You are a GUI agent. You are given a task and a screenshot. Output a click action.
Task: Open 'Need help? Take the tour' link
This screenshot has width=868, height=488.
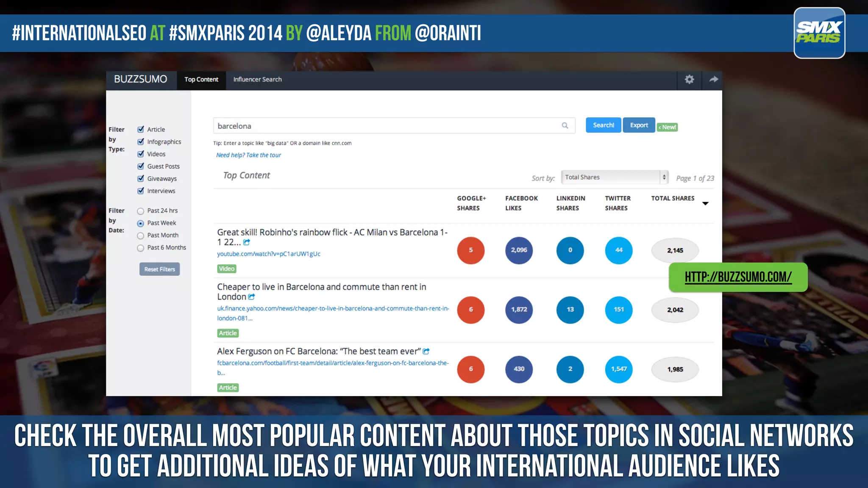click(248, 155)
